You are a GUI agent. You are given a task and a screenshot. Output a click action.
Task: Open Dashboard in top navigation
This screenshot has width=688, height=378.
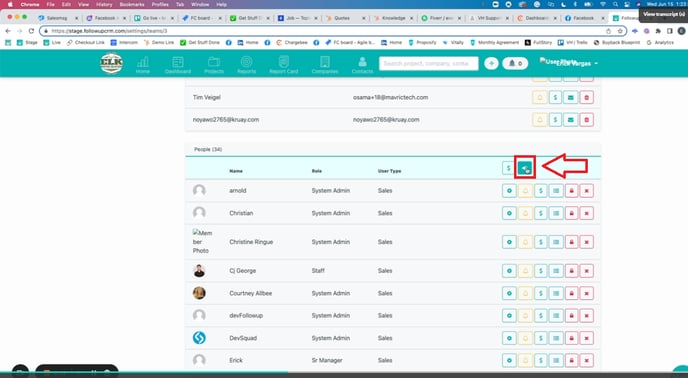coord(178,65)
